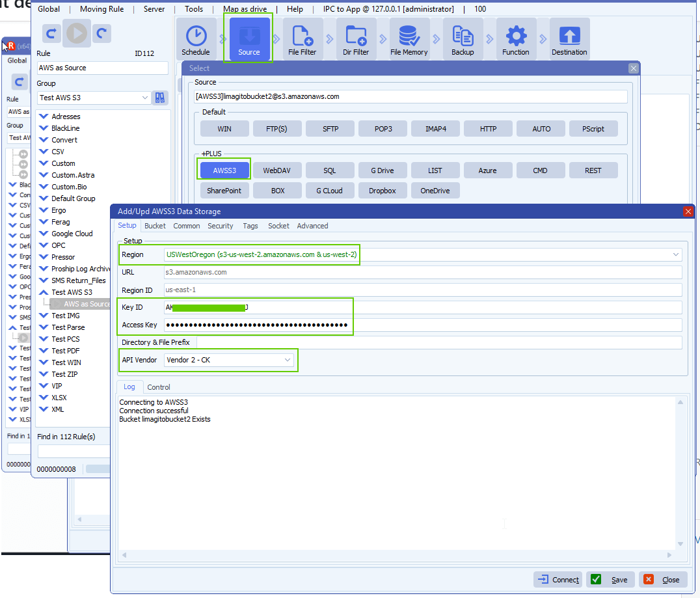Expand the XML group

tap(44, 409)
